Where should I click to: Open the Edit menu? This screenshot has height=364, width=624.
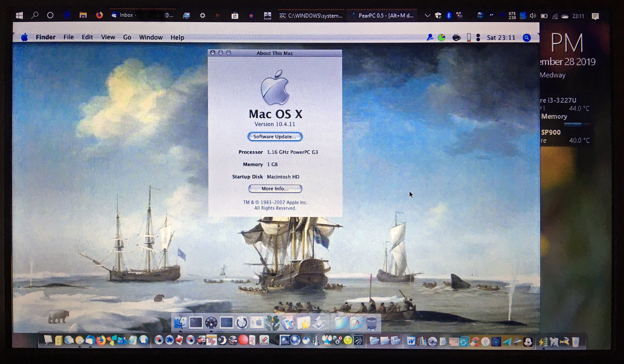(87, 37)
